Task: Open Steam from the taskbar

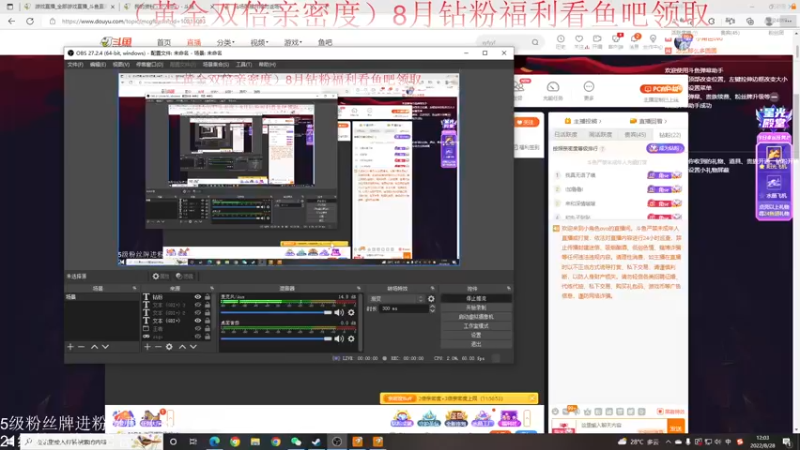Action: click(316, 441)
